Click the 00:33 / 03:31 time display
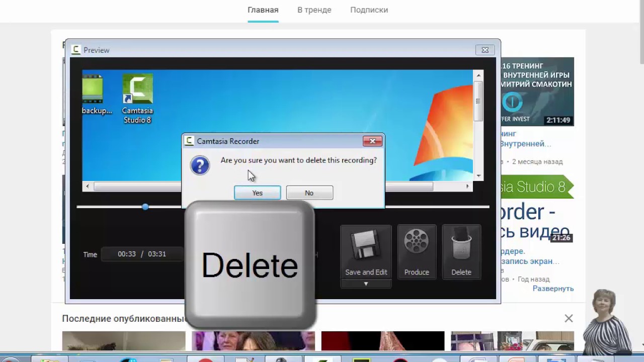644x362 pixels. [142, 254]
